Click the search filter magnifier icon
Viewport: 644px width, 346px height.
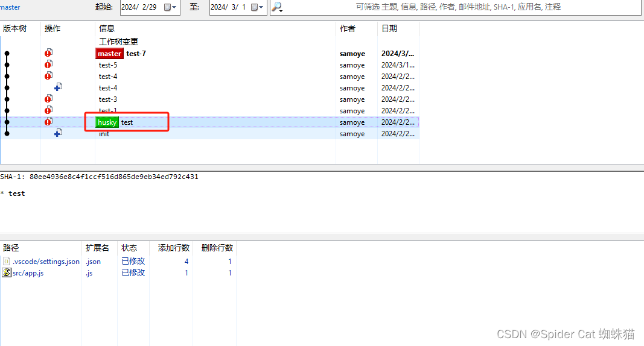(x=277, y=7)
